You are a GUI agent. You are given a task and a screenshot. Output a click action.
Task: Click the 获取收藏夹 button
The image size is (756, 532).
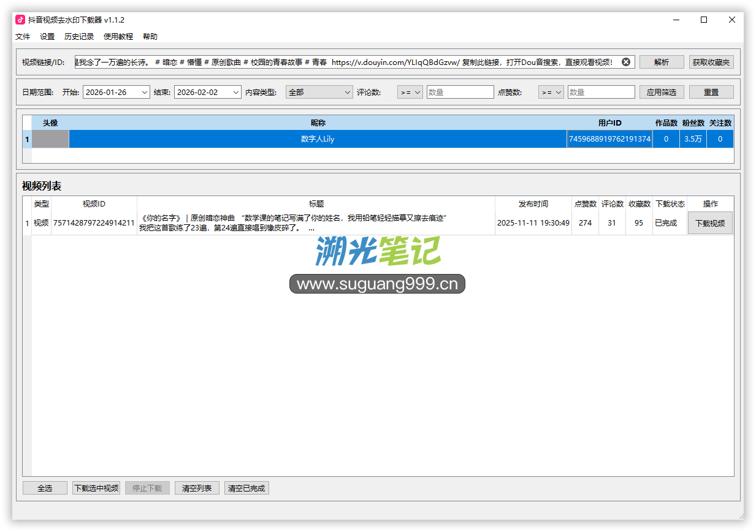click(x=711, y=62)
